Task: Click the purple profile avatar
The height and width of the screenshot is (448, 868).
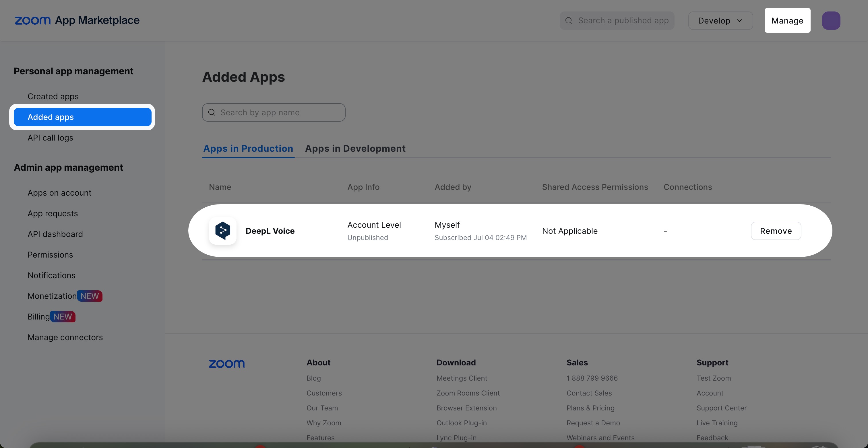Action: point(831,21)
